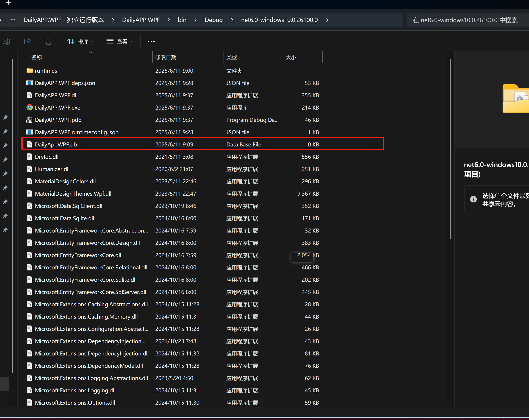Sort by 修改日期 column header
The image size is (529, 420).
click(166, 57)
